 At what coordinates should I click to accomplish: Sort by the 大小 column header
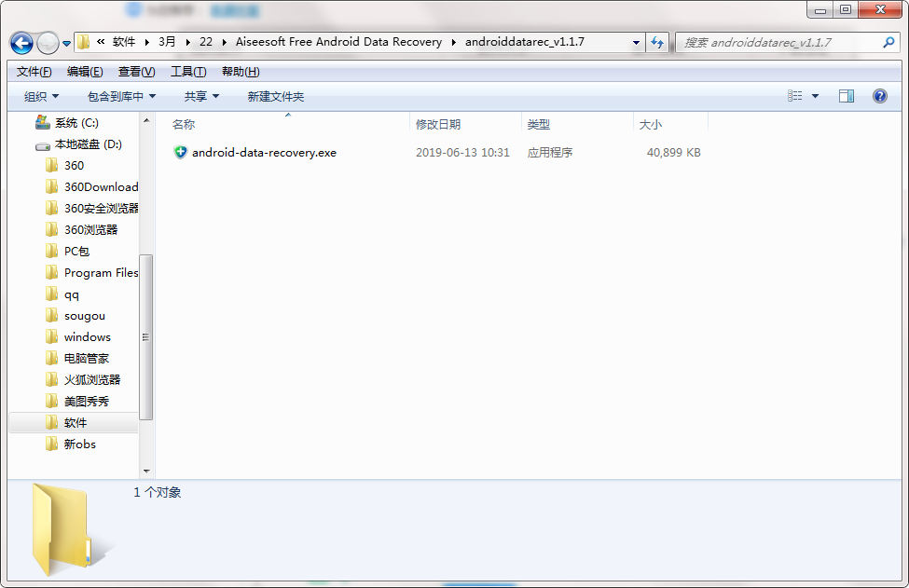(651, 125)
